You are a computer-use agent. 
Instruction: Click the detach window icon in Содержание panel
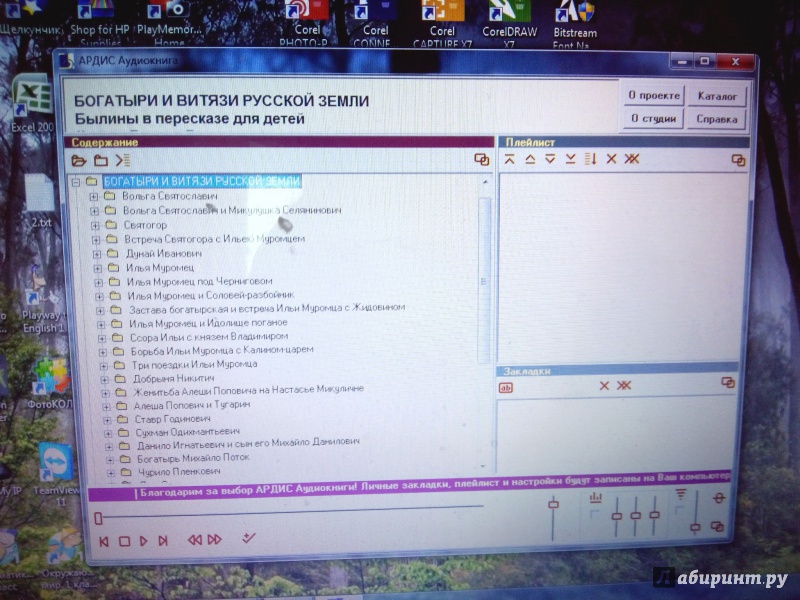click(482, 160)
